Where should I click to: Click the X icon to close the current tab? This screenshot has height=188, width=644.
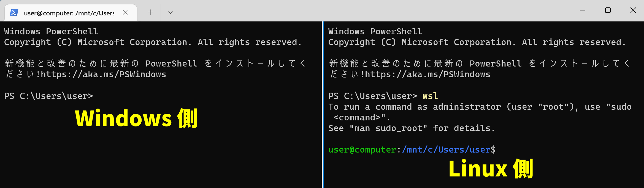pos(125,12)
